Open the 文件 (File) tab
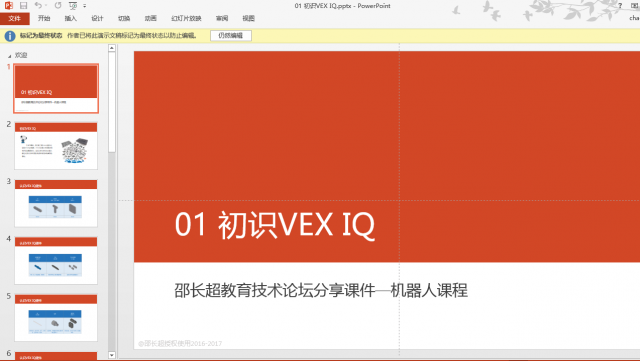 pyautogui.click(x=15, y=18)
